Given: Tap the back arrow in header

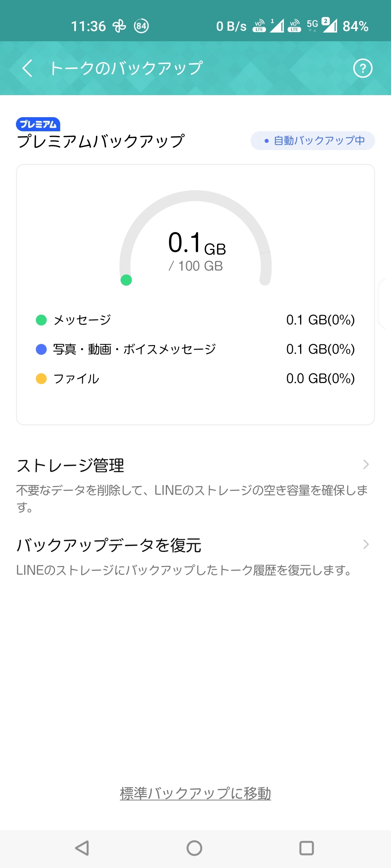Looking at the screenshot, I should 28,68.
